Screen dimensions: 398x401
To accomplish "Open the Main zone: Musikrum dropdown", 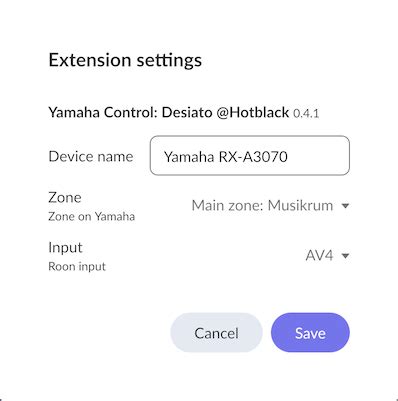I will click(270, 206).
